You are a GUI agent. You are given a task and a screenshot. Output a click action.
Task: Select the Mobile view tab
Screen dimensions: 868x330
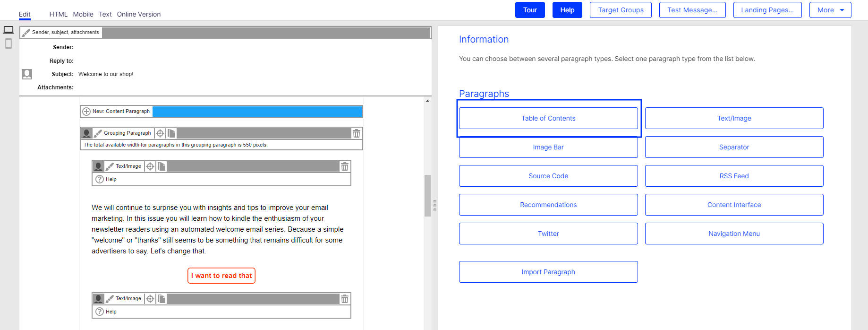point(83,14)
